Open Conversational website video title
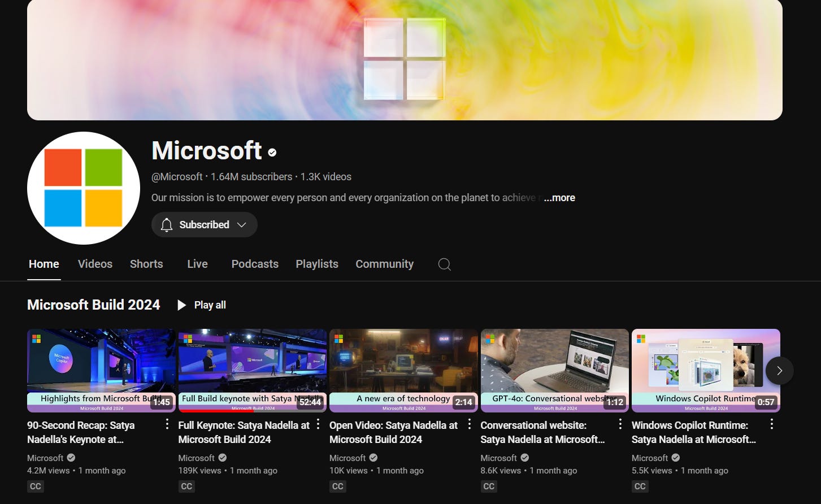821x504 pixels. tap(542, 432)
